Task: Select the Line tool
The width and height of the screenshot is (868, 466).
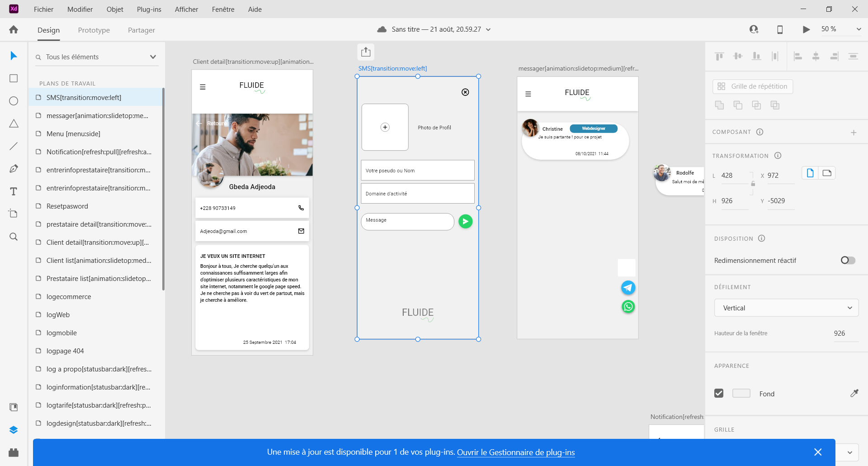Action: point(14,146)
